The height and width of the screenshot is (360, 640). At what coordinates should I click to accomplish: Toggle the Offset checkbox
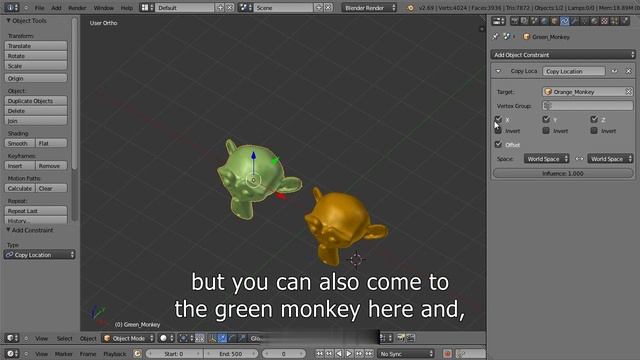click(x=498, y=144)
